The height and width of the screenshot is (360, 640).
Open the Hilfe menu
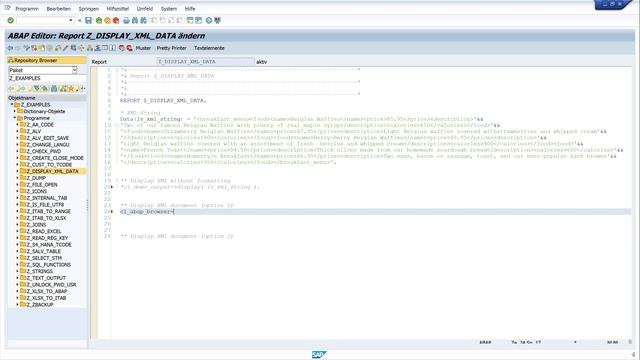pos(190,9)
